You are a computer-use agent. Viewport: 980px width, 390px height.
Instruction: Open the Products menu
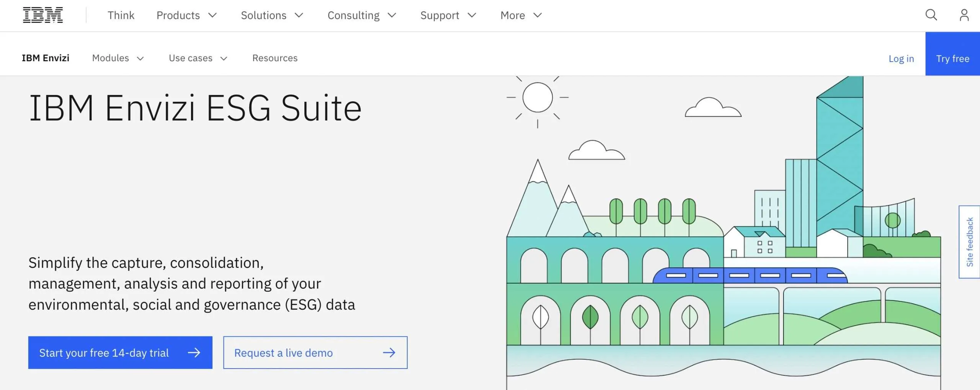point(187,15)
